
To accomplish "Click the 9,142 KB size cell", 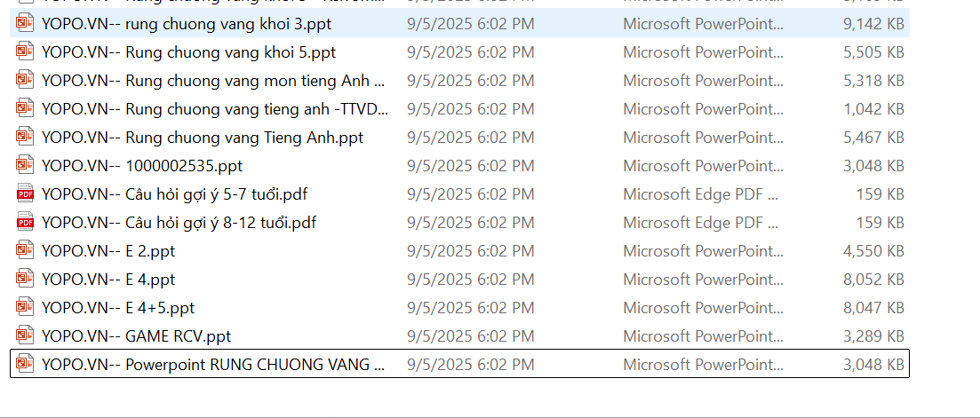I will pos(872,24).
